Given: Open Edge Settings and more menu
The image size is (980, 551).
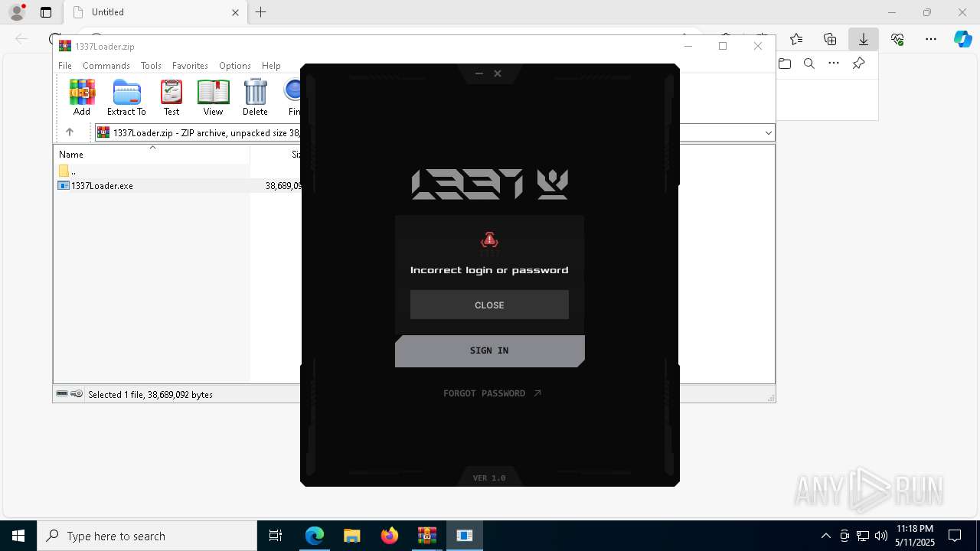Looking at the screenshot, I should (x=931, y=39).
